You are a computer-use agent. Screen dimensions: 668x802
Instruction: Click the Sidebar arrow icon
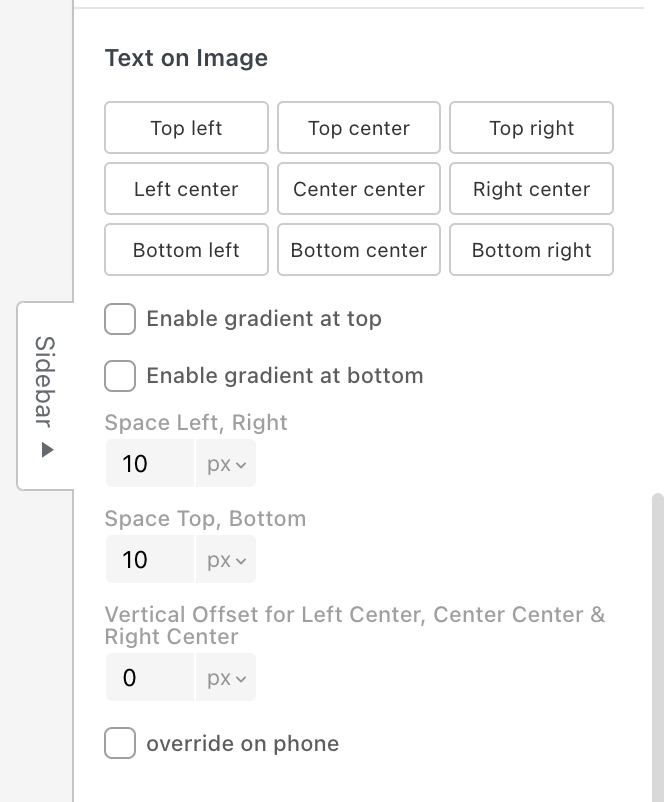(46, 451)
